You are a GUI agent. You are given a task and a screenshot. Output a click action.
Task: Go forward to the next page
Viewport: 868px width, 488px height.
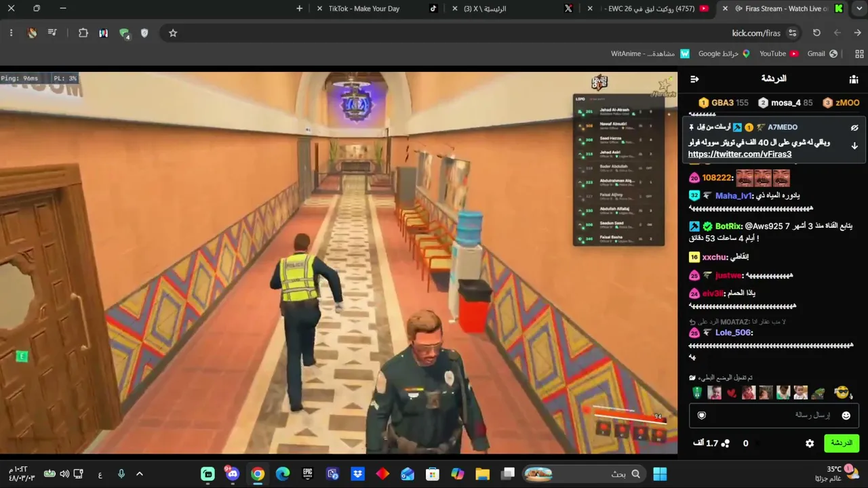tap(837, 33)
